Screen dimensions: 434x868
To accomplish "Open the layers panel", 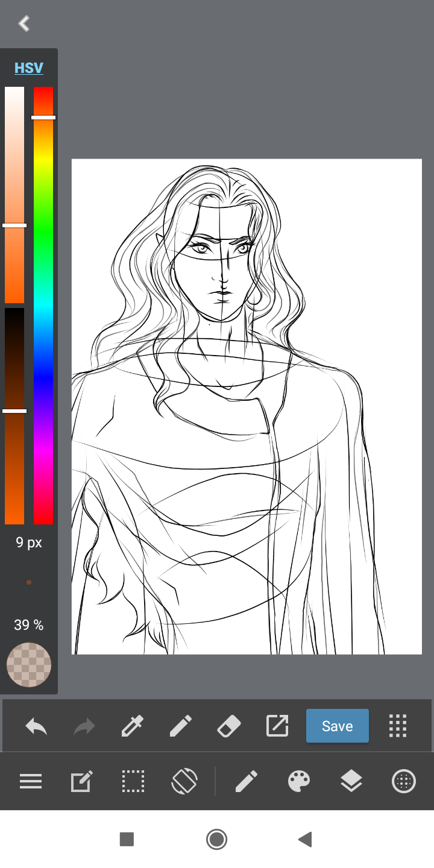I will point(351,782).
